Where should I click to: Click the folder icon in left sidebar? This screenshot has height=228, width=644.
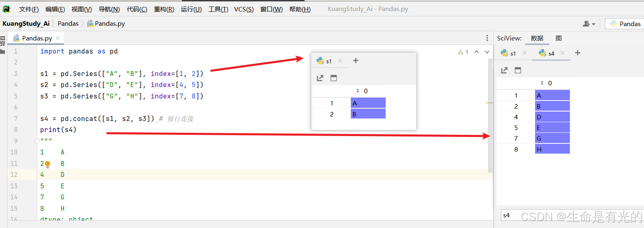[x=3, y=51]
